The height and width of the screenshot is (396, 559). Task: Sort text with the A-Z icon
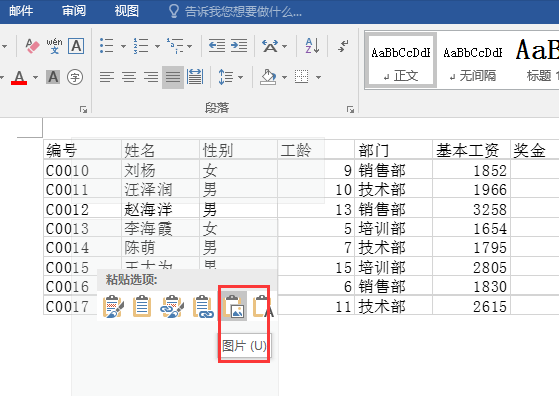[x=313, y=46]
